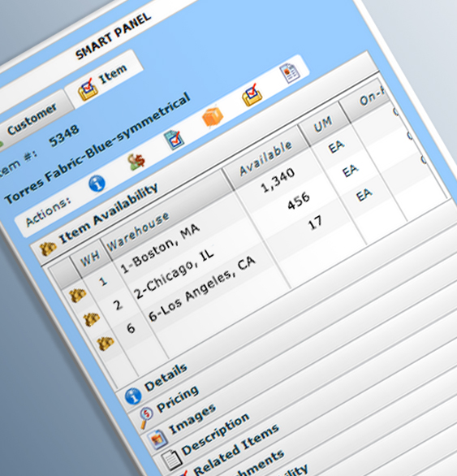Sort by the Warehouse column header

click(138, 232)
